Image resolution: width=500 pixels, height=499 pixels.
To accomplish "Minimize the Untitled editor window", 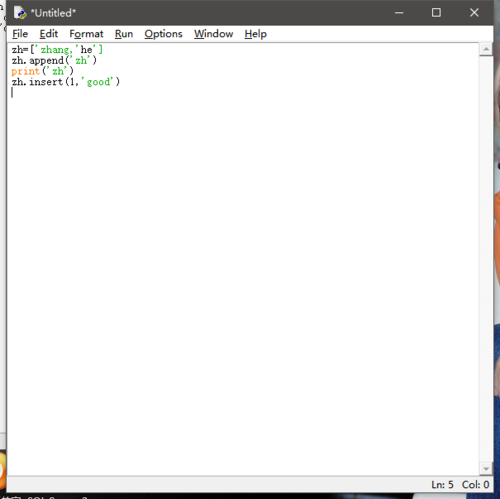I will (399, 13).
